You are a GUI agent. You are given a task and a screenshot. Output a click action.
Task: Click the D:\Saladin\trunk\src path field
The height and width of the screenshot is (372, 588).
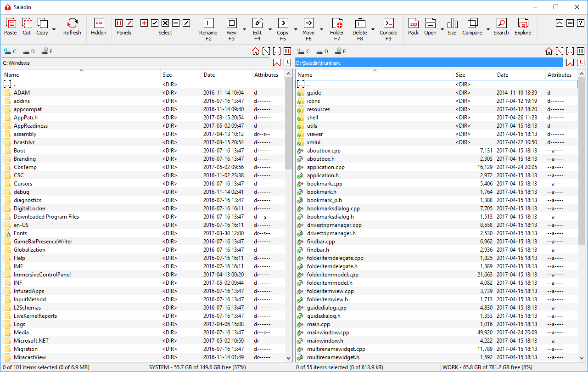pos(429,63)
